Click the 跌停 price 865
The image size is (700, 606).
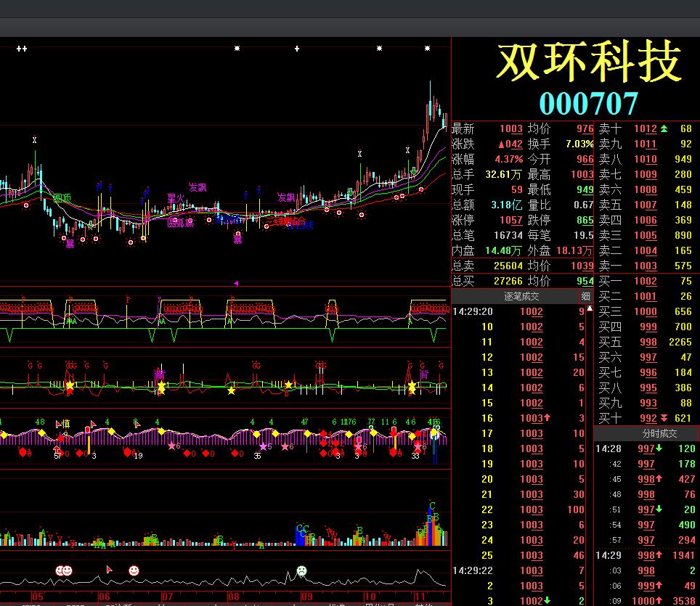pos(585,220)
